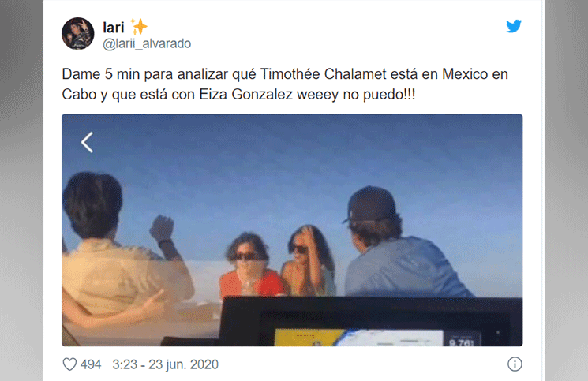Click the tweet text mentioning Timothée Chalamet
Image resolution: width=588 pixels, height=381 pixels.
coord(285,84)
